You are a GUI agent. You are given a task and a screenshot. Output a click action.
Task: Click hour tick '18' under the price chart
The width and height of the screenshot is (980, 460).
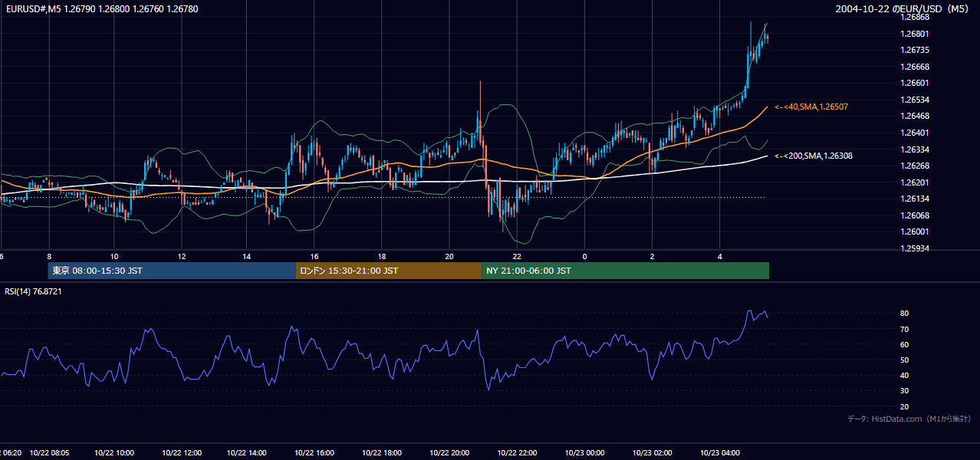[x=382, y=256]
